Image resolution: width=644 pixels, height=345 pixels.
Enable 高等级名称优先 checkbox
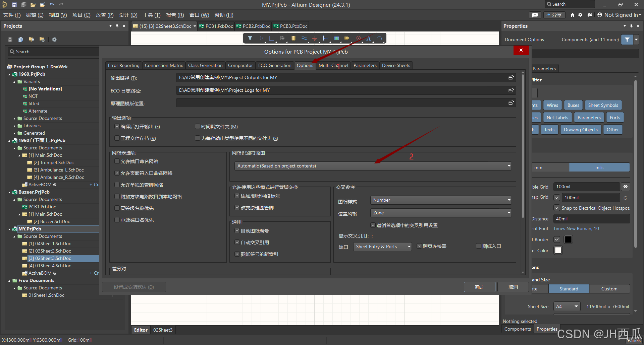click(x=117, y=208)
